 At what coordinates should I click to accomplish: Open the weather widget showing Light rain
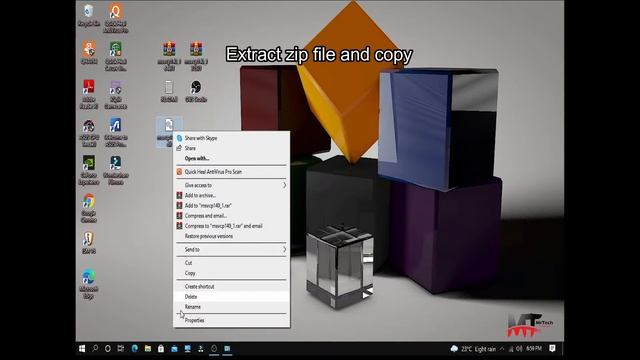point(473,349)
